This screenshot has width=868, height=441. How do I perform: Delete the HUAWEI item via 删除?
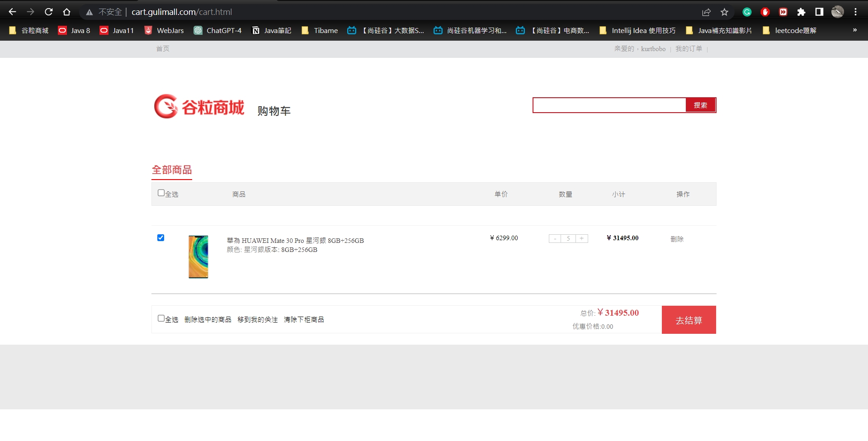[x=677, y=239]
